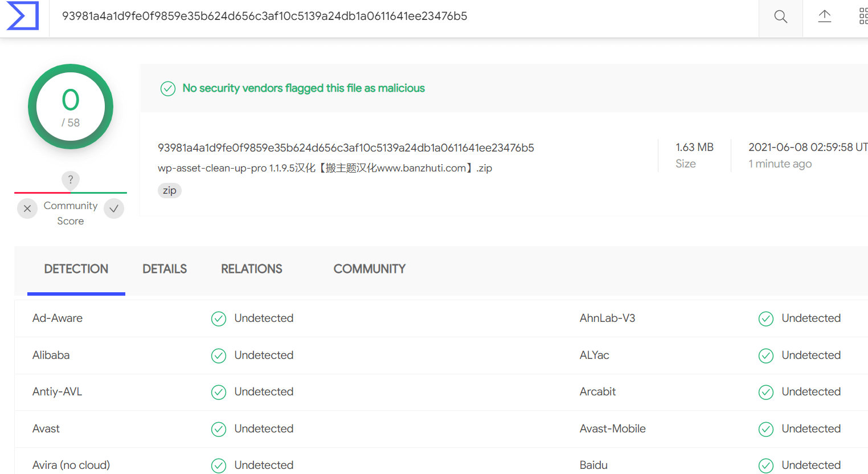The height and width of the screenshot is (474, 868).
Task: Click the upload file arrow icon
Action: coord(825,17)
